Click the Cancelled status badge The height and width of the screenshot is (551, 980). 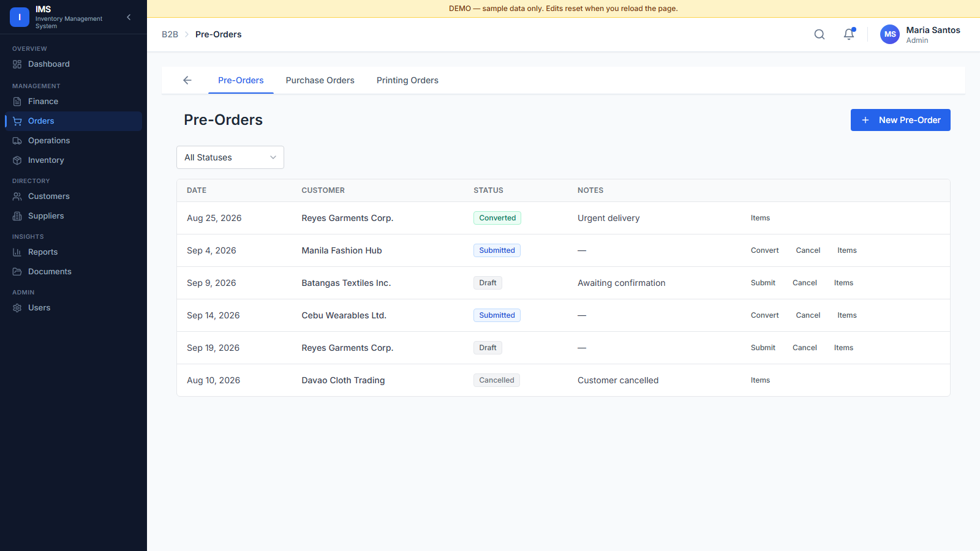pyautogui.click(x=497, y=380)
